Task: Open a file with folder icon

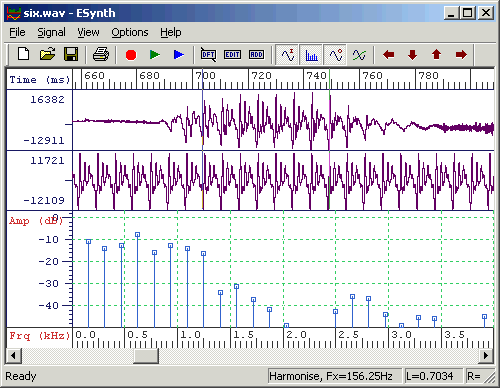Action: point(47,54)
